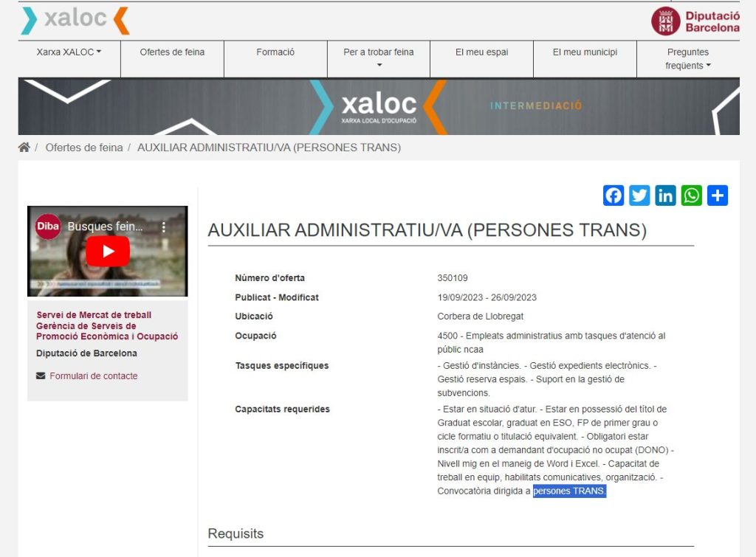Share the offer on Twitter
The width and height of the screenshot is (756, 557).
[639, 196]
